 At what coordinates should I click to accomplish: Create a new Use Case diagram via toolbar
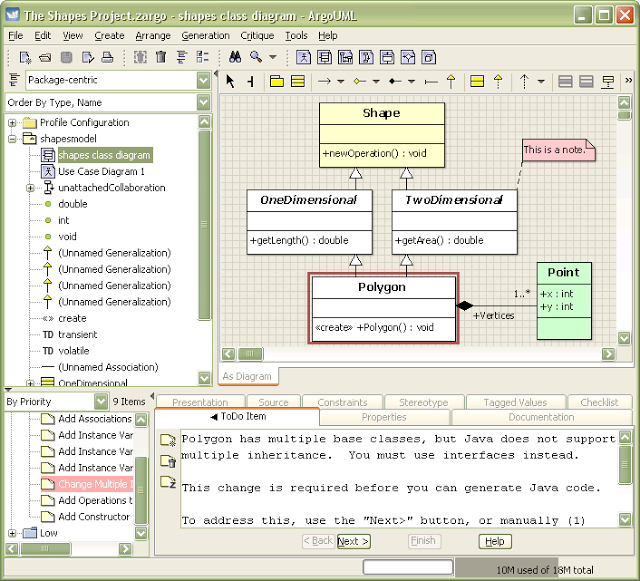point(303,57)
